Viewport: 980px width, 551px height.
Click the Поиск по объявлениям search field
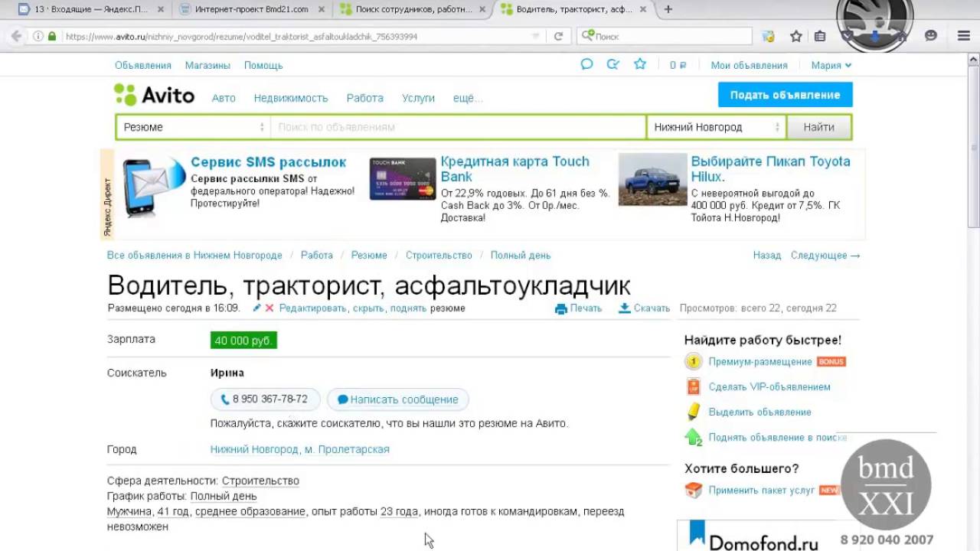click(x=458, y=127)
